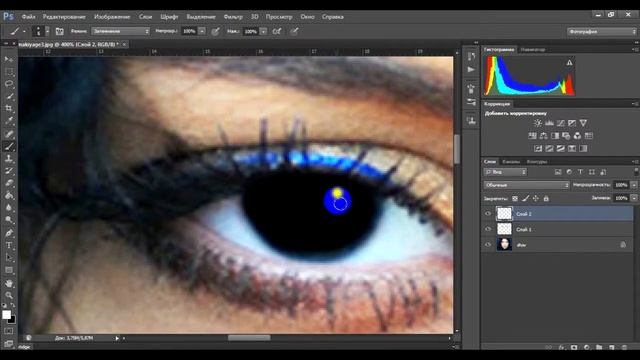The width and height of the screenshot is (640, 360).
Task: Toggle lock transparent pixels
Action: pyautogui.click(x=515, y=198)
